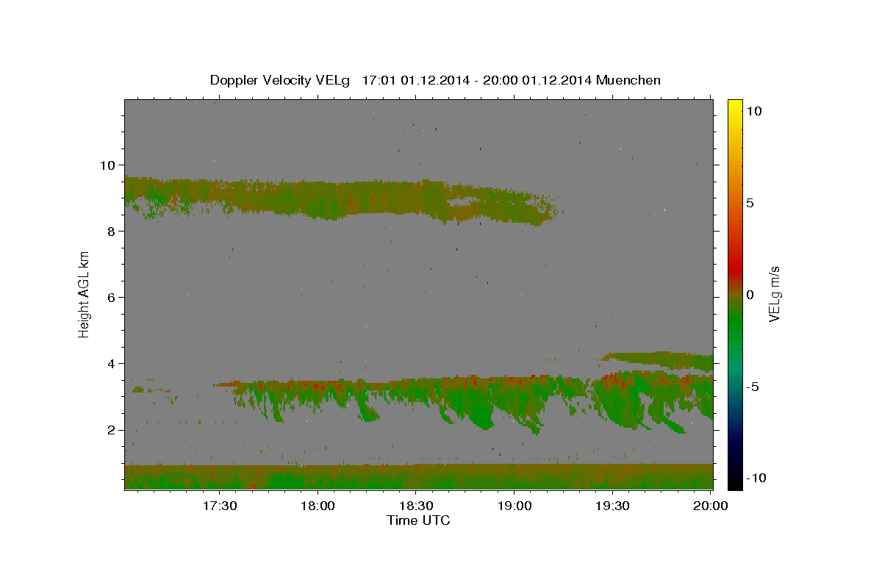Click the 17:30 time tick label
The image size is (882, 588).
[219, 506]
